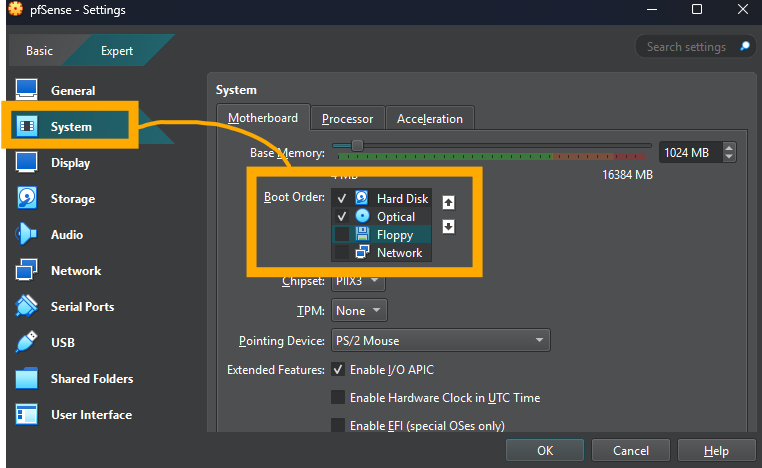
Task: Enable EFI (special OSes only) checkbox
Action: coord(338,425)
